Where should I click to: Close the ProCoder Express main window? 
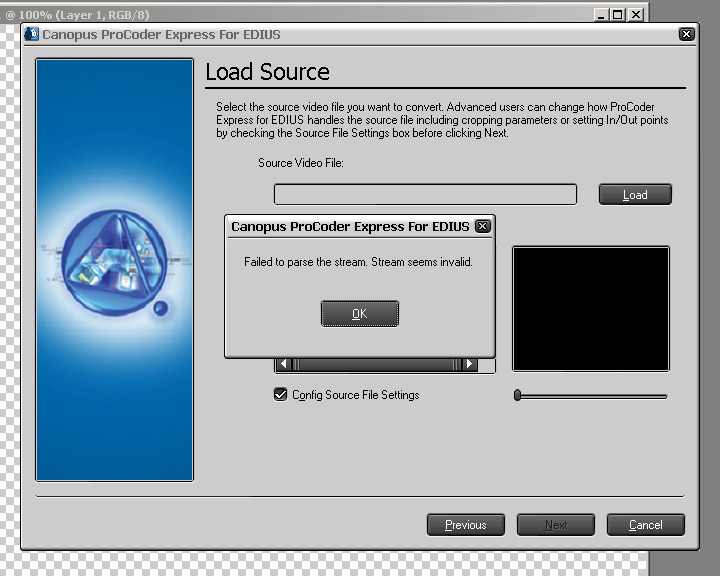point(686,34)
